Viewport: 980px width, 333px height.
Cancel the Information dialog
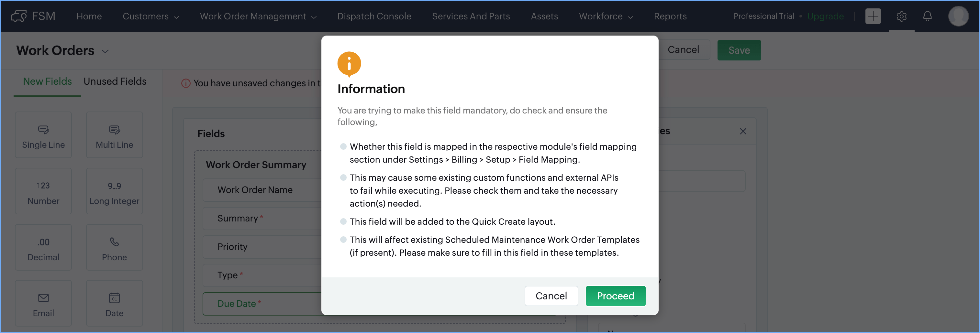pos(551,296)
